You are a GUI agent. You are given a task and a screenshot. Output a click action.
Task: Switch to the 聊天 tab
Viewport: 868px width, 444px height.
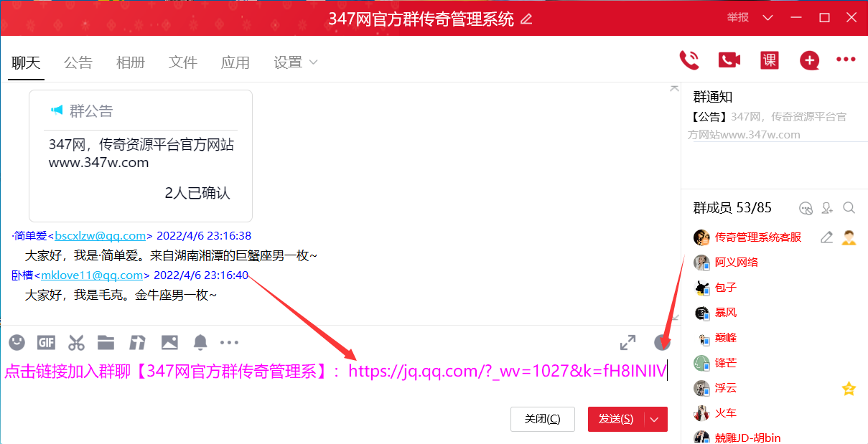26,62
